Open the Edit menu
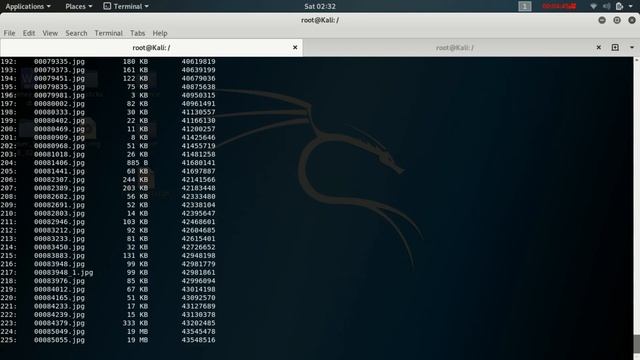The height and width of the screenshot is (360, 640). [29, 33]
